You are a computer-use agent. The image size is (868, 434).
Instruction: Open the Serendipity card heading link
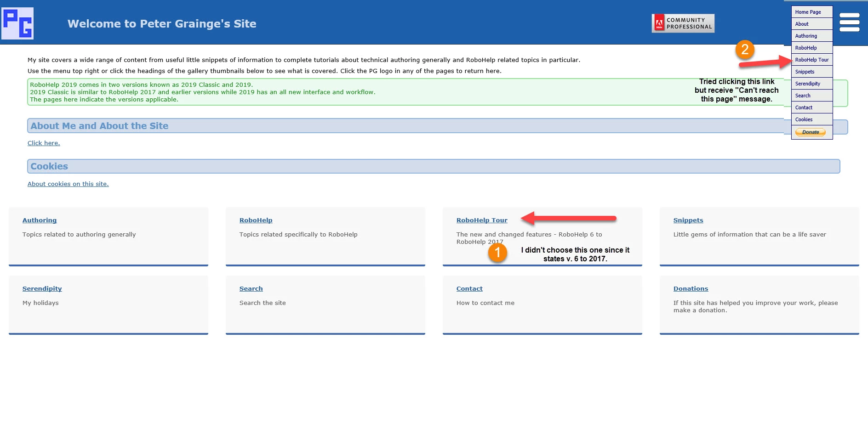pos(42,288)
